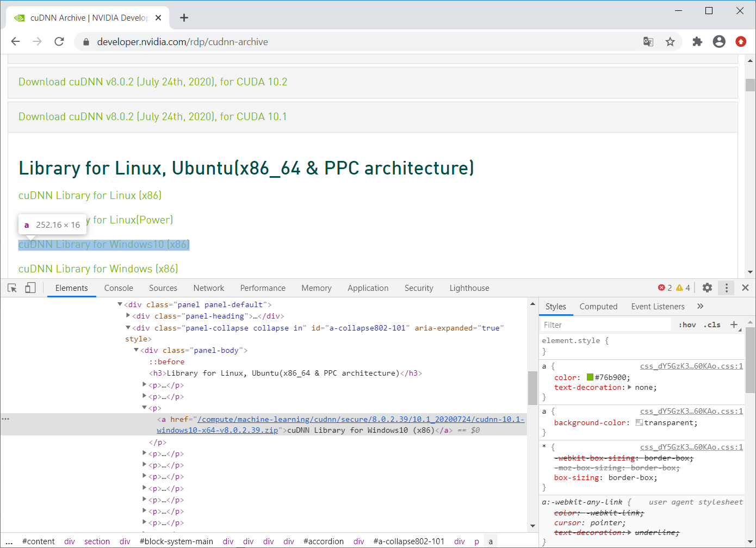Open the css source link for first a rule
This screenshot has height=548, width=756.
coord(691,366)
